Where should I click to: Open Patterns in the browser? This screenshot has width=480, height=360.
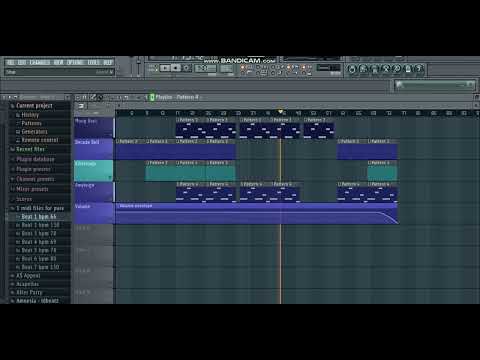pyautogui.click(x=31, y=123)
